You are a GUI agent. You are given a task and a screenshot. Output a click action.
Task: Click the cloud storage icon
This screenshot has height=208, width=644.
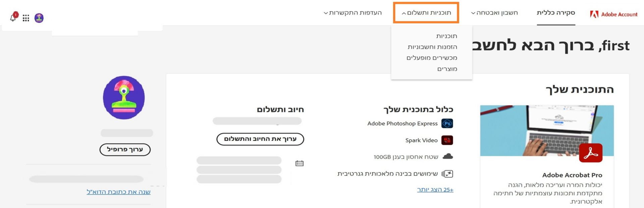(448, 156)
